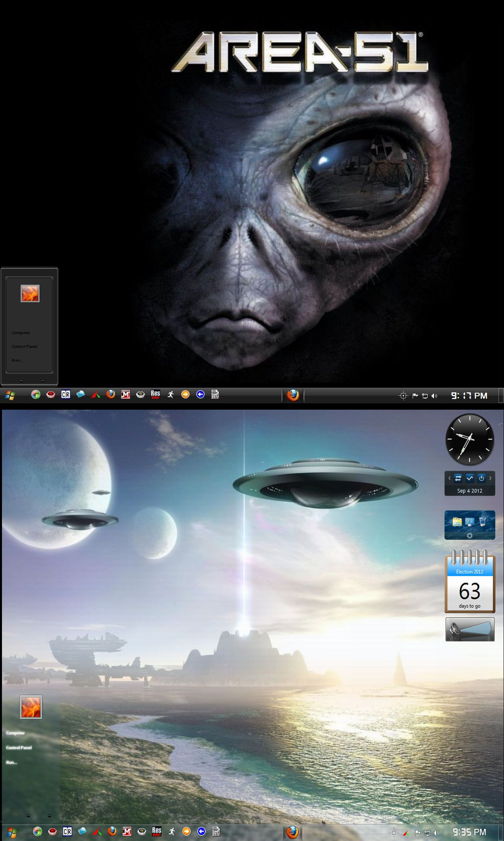Viewport: 504px width, 841px height.
Task: Click switch-windows arrows button in gadget
Action: point(458,478)
